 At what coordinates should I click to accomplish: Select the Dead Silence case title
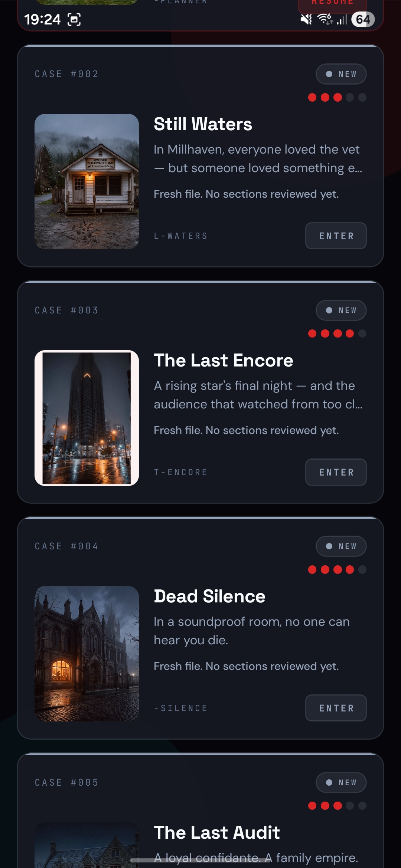coord(209,596)
